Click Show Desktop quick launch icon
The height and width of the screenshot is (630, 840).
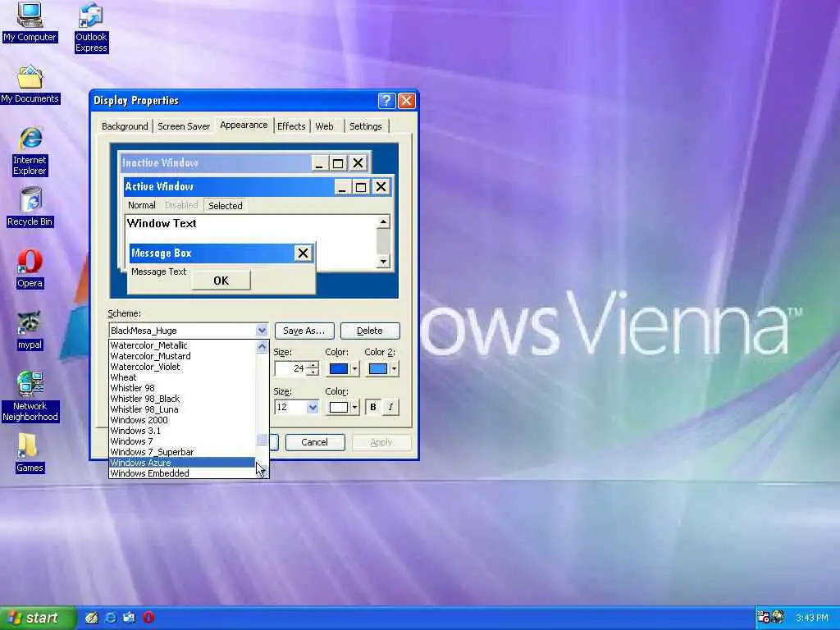click(x=92, y=618)
